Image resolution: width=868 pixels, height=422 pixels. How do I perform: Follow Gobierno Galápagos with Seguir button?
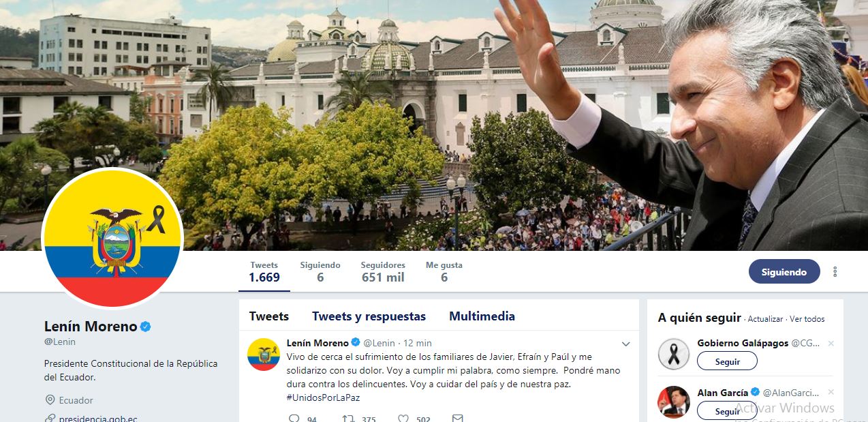tap(727, 361)
